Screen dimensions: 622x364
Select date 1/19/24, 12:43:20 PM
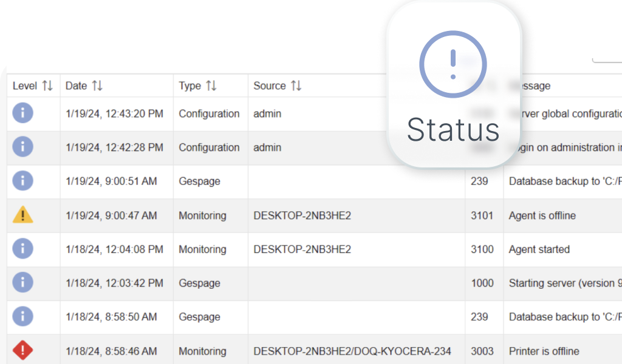click(114, 113)
